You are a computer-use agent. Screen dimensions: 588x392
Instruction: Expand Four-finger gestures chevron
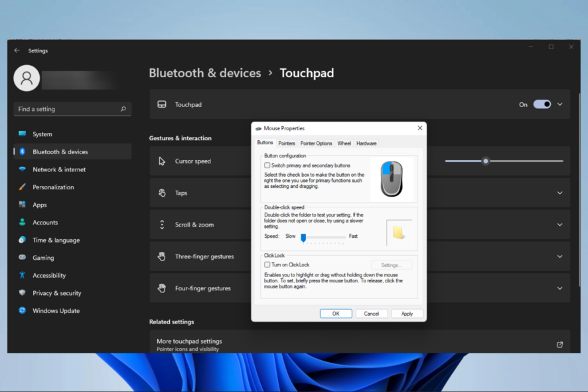tap(560, 288)
